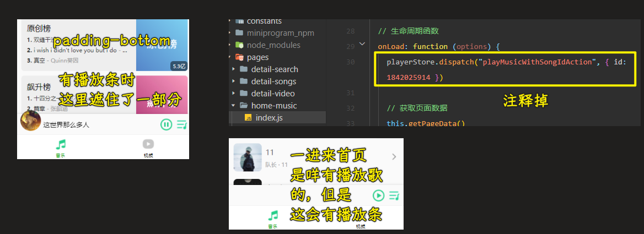Image resolution: width=644 pixels, height=234 pixels.
Task: Click the 原创榜 ranking title
Action: [39, 29]
